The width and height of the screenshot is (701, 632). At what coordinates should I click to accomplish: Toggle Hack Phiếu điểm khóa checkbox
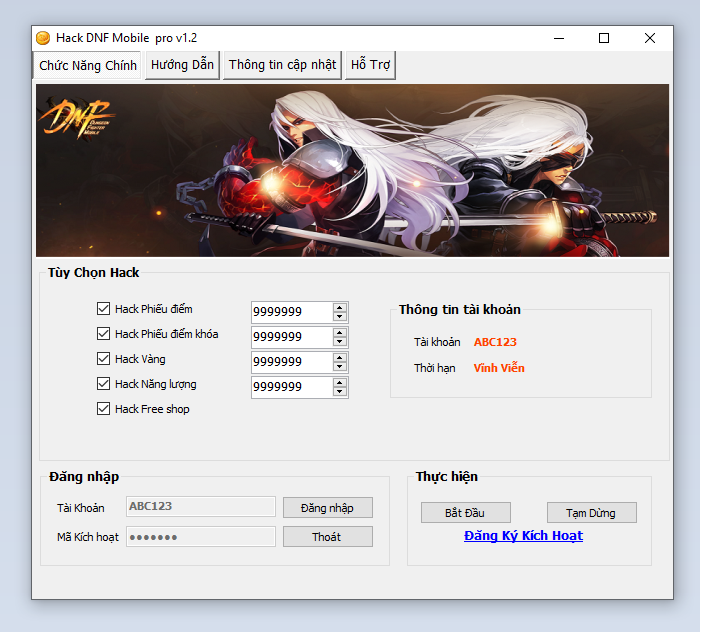click(x=103, y=334)
